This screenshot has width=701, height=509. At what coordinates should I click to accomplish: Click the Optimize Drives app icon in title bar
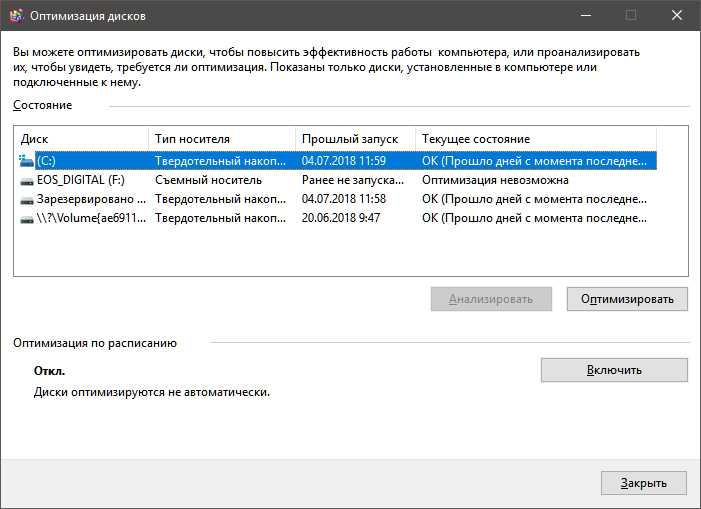point(17,16)
